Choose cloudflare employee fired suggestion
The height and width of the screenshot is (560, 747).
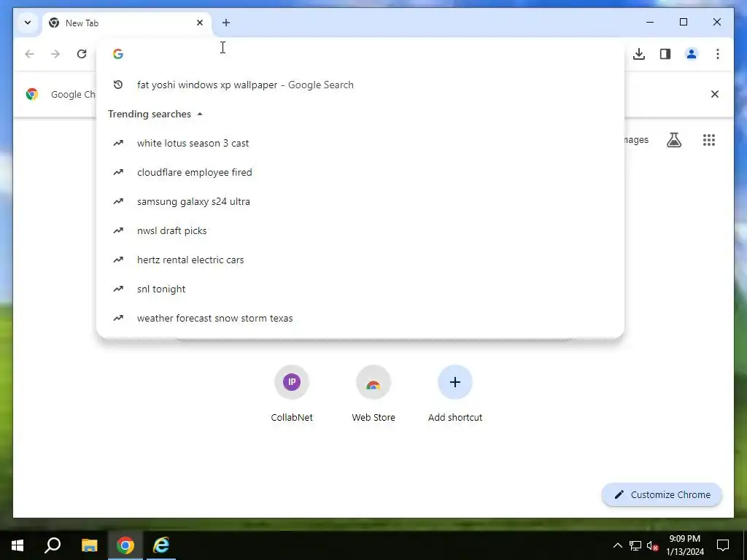pyautogui.click(x=360, y=172)
